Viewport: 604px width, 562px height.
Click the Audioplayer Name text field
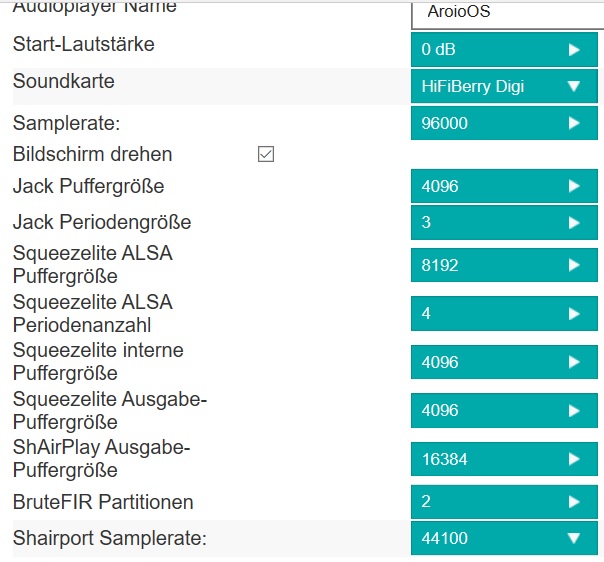(x=506, y=14)
